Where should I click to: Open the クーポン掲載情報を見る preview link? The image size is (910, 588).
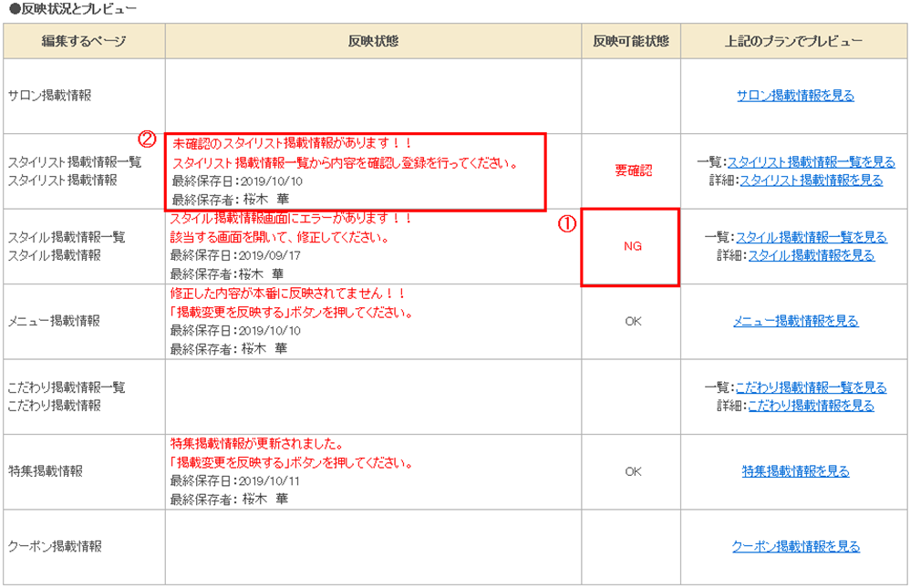(795, 546)
